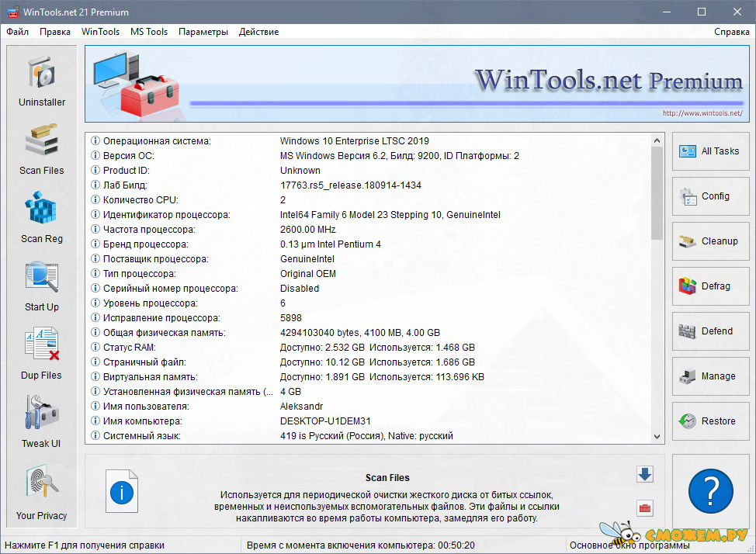Open the Your Privacy tool
Screen dimensions: 756x554
[42, 492]
